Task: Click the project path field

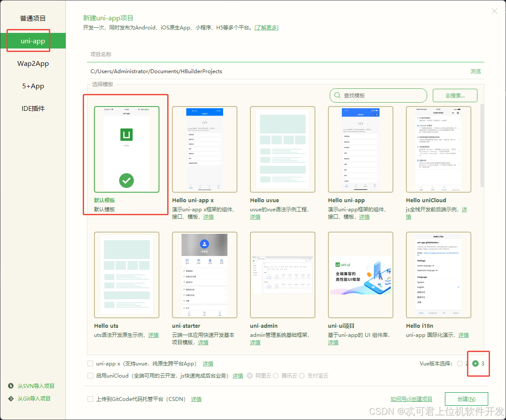Action: point(278,71)
